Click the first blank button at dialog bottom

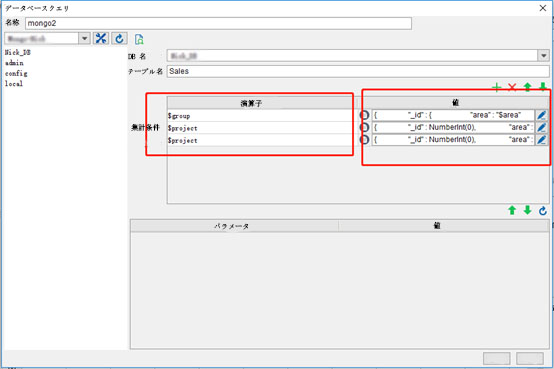pos(496,358)
